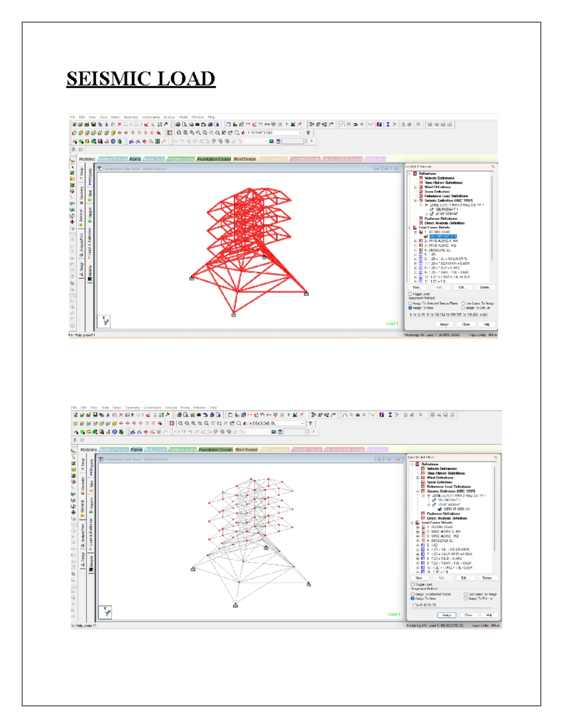Click the Whole Structure display icon left of the zoom icons, SEISMIC LOAD screenshot
This screenshot has width=563, height=728.
click(x=170, y=133)
